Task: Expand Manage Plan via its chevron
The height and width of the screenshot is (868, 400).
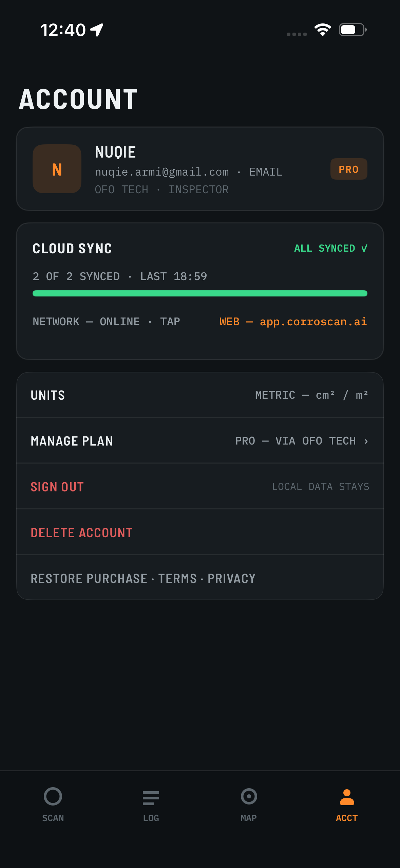Action: click(x=366, y=441)
